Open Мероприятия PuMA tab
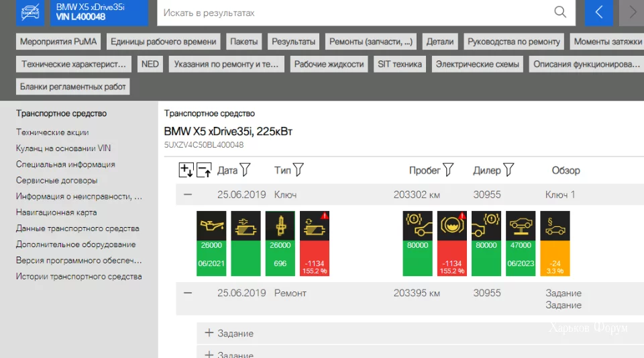 58,42
